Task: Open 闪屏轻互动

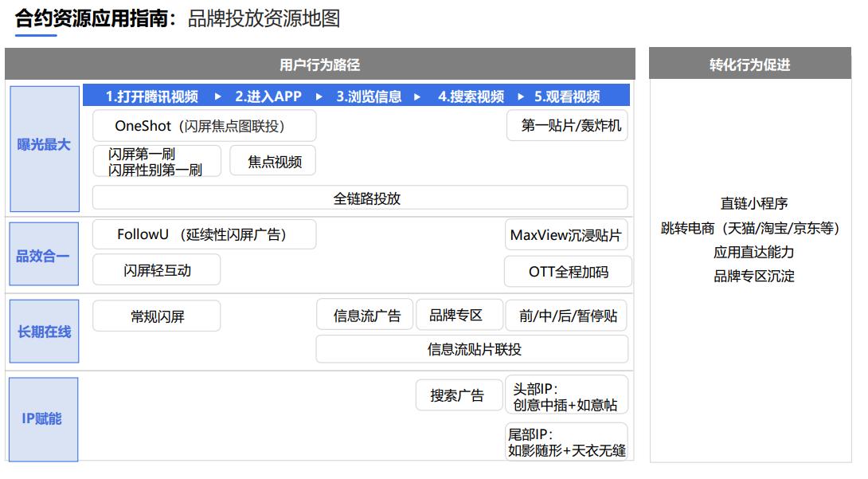Action: 157,270
